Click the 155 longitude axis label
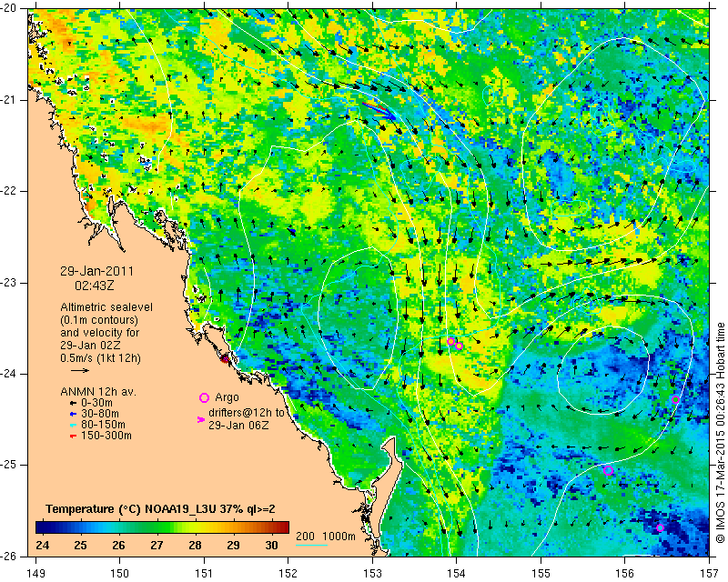Image resolution: width=728 pixels, height=582 pixels. click(541, 574)
